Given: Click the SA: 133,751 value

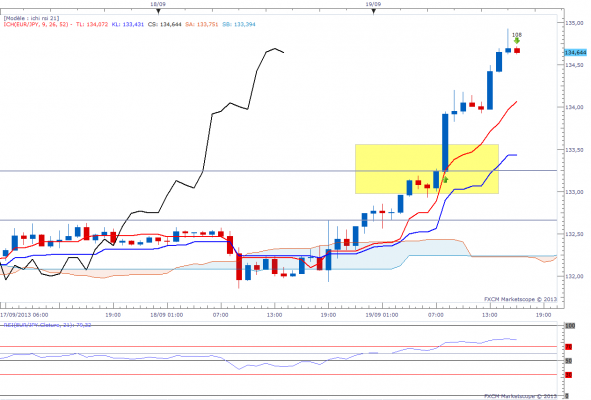Looking at the screenshot, I should tap(202, 25).
